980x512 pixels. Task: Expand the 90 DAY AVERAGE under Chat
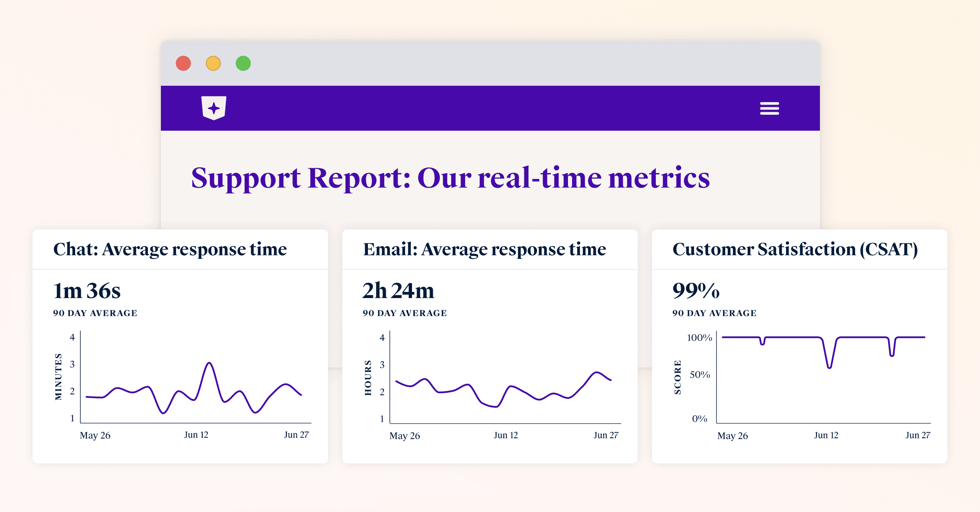[95, 313]
